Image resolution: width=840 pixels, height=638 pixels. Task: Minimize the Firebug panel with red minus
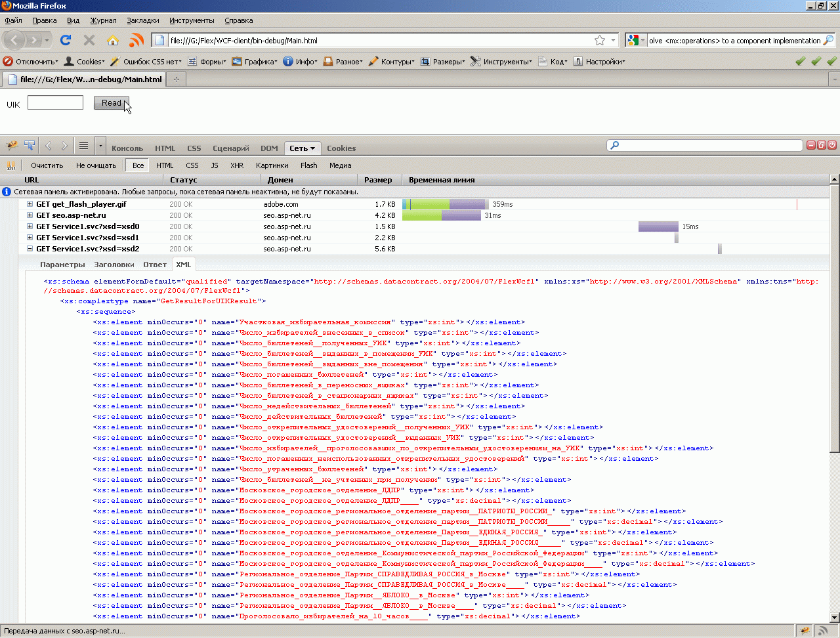tap(811, 145)
